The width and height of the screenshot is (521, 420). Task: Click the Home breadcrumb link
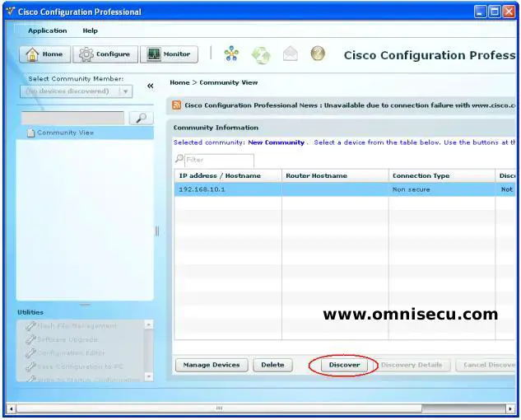[179, 82]
